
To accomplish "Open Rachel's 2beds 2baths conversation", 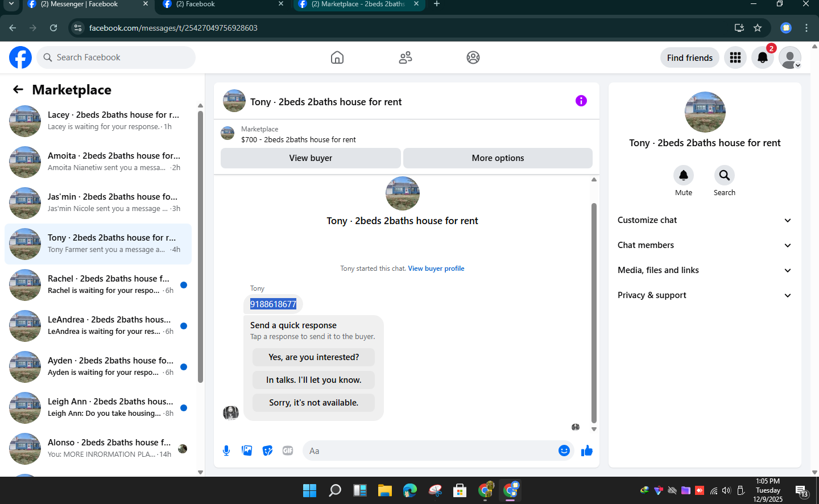I will click(x=98, y=285).
